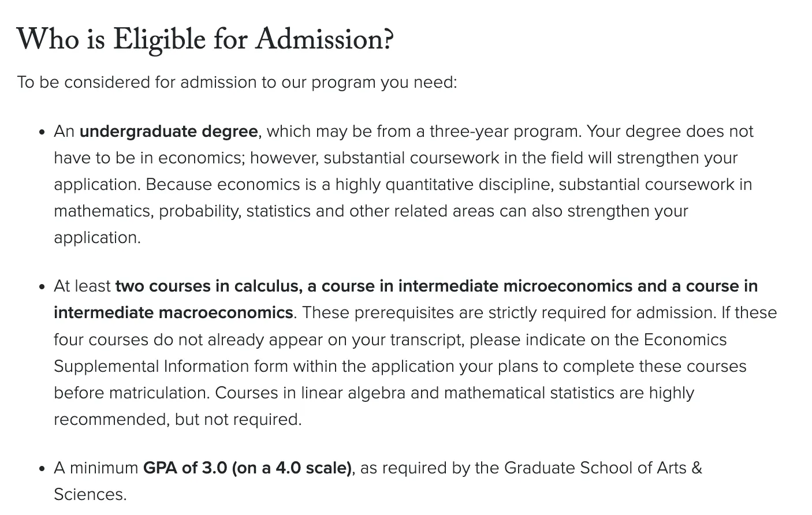The height and width of the screenshot is (515, 812).
Task: Click the words "recommended, but not required"
Action: (x=177, y=419)
